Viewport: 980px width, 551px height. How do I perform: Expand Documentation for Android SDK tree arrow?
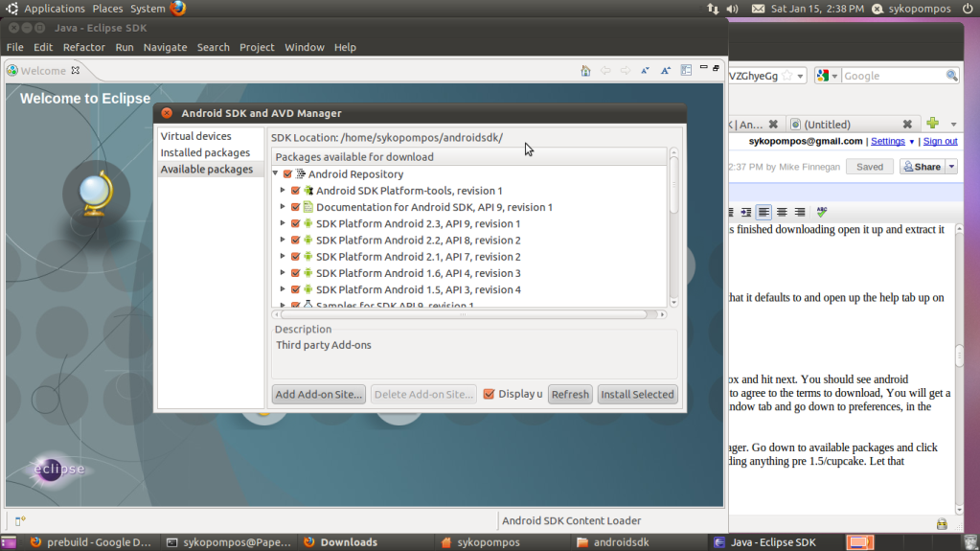click(x=283, y=206)
